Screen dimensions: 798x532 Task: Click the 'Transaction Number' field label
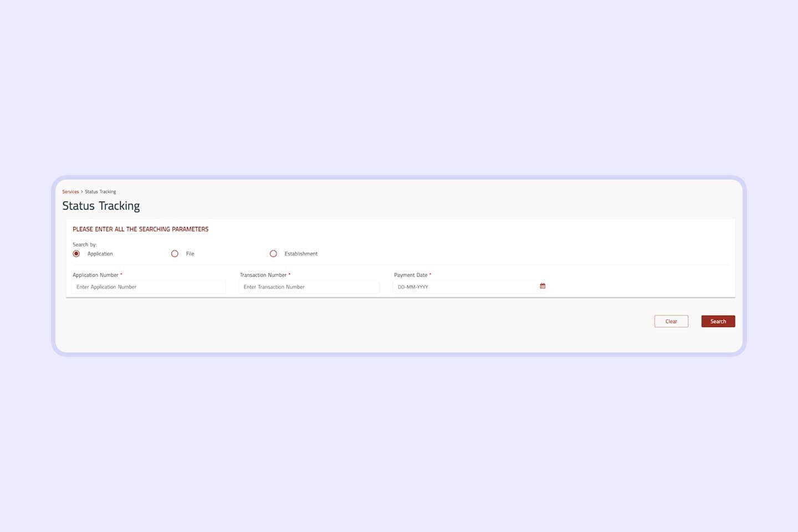(263, 275)
